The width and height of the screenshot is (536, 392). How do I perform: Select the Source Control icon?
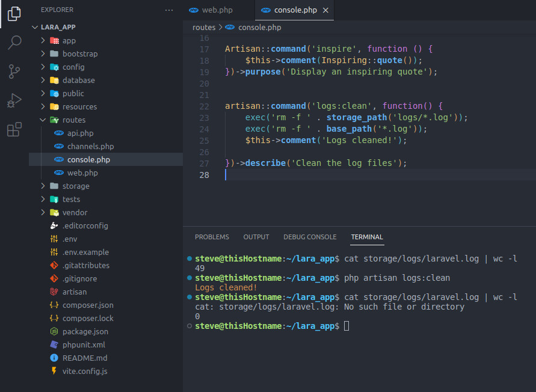pyautogui.click(x=14, y=71)
